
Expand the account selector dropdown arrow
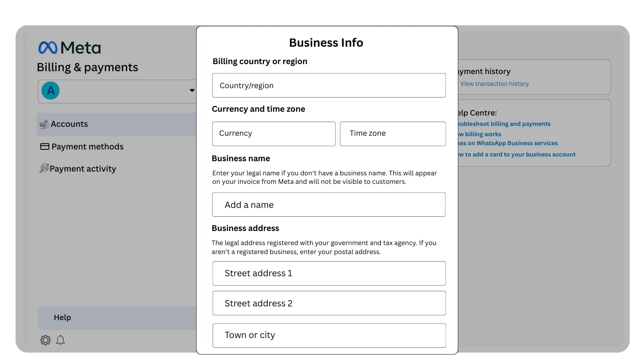pos(192,90)
